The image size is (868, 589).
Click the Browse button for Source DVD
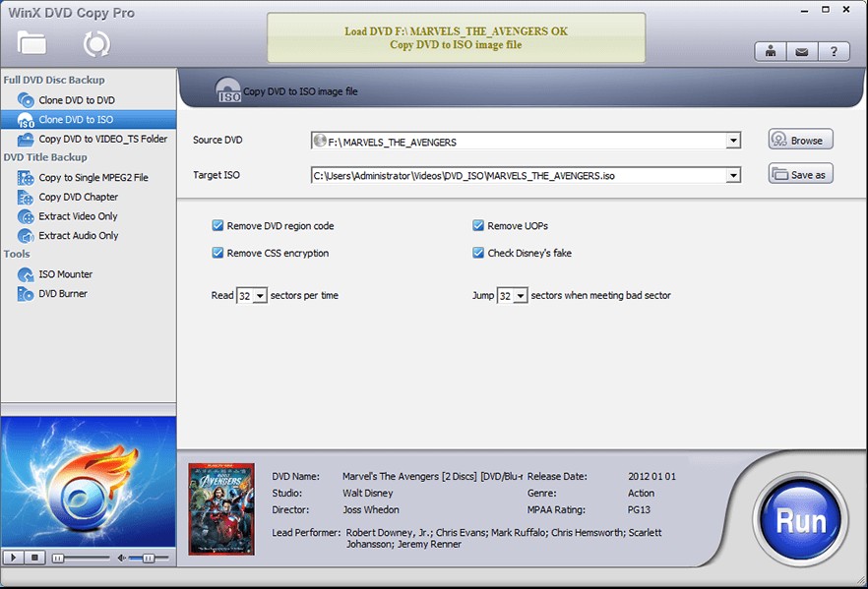(800, 140)
